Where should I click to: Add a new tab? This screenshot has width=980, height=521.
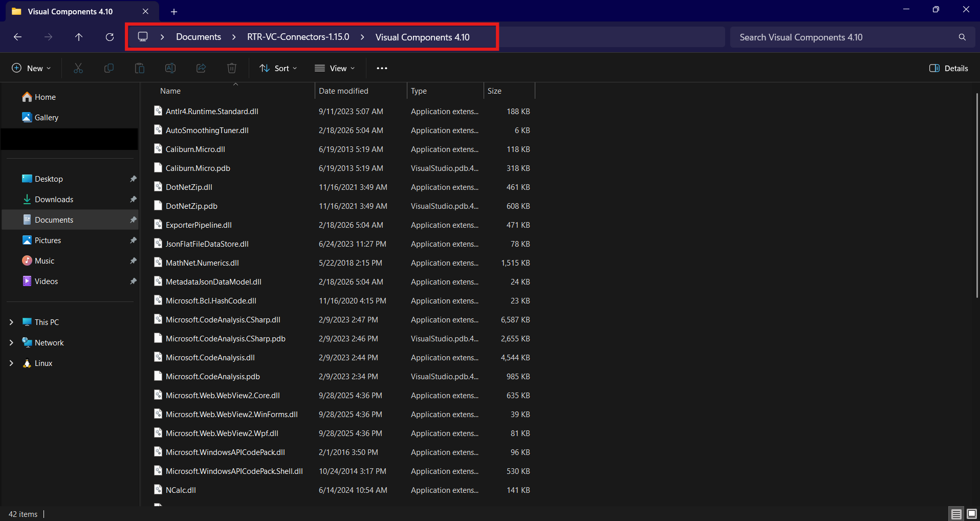coord(174,11)
